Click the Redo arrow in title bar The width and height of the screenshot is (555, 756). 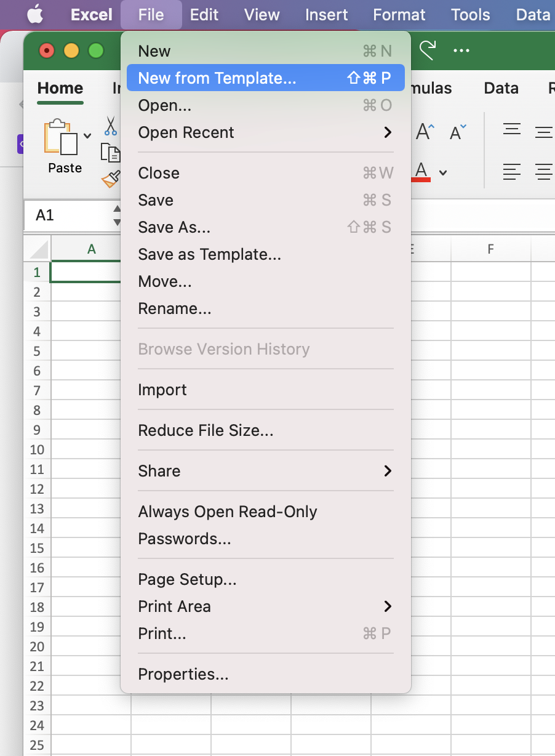pyautogui.click(x=427, y=50)
